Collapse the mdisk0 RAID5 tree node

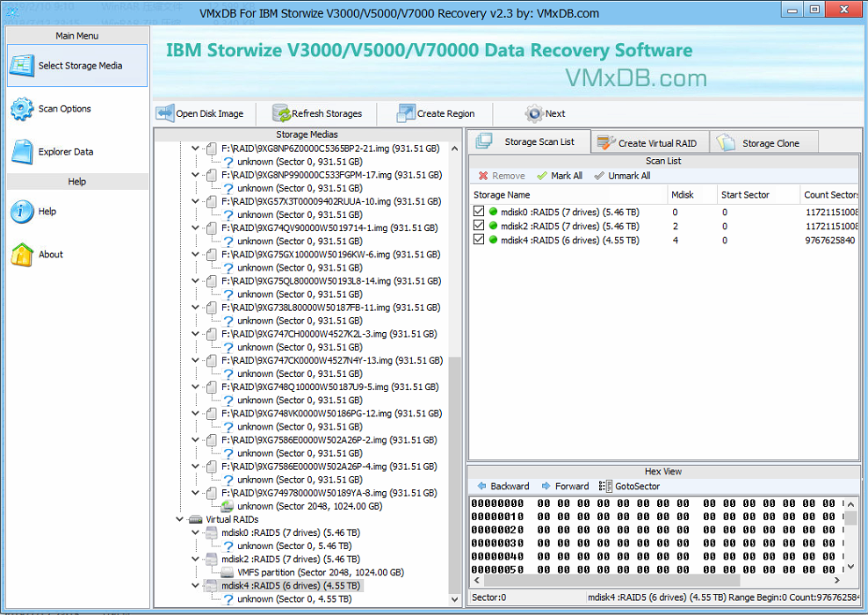coord(195,532)
